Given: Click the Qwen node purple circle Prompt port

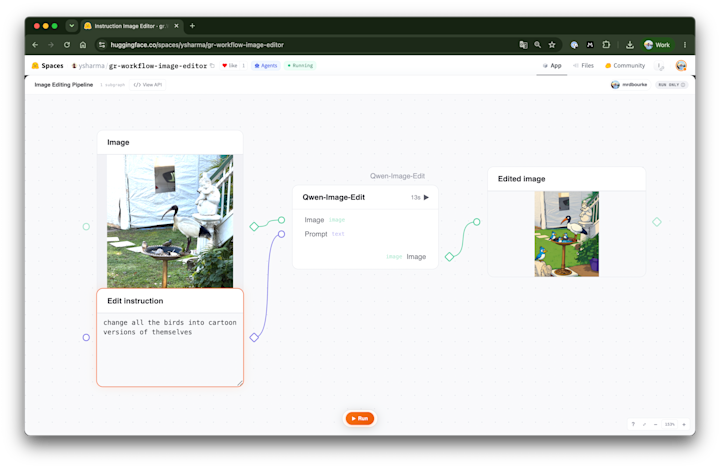Looking at the screenshot, I should click(281, 234).
